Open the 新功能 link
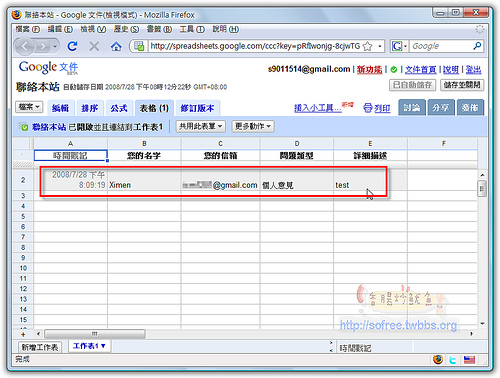 click(x=369, y=69)
